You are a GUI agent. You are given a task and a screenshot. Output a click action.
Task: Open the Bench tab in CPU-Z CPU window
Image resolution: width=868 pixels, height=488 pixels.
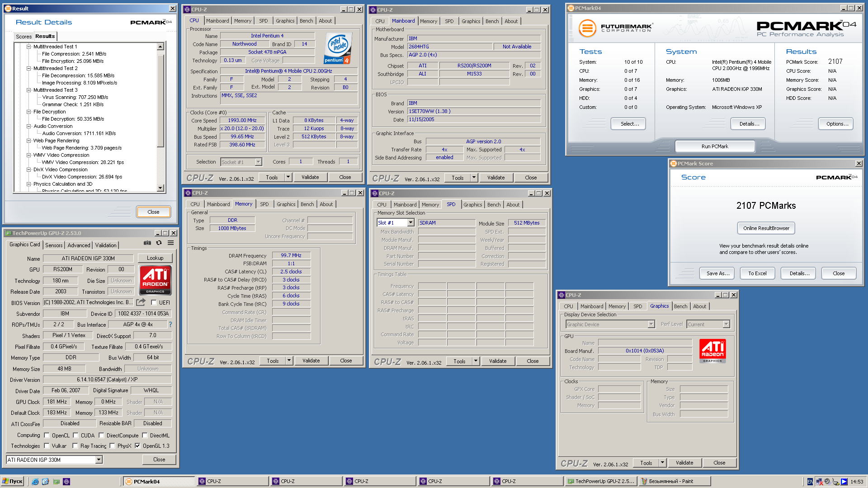coord(306,21)
